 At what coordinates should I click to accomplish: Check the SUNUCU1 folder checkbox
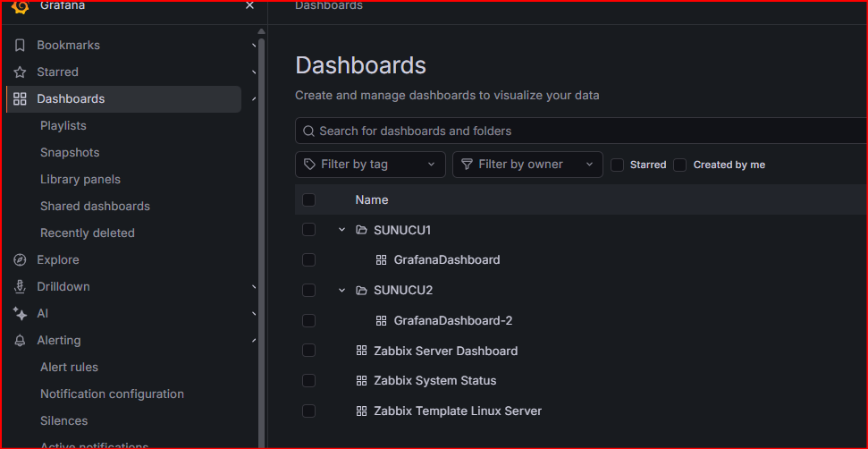pos(309,230)
